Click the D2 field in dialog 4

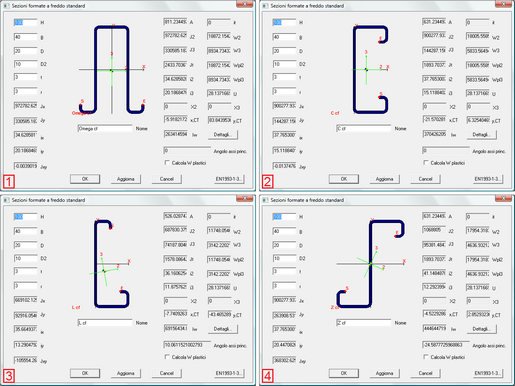tap(284, 259)
